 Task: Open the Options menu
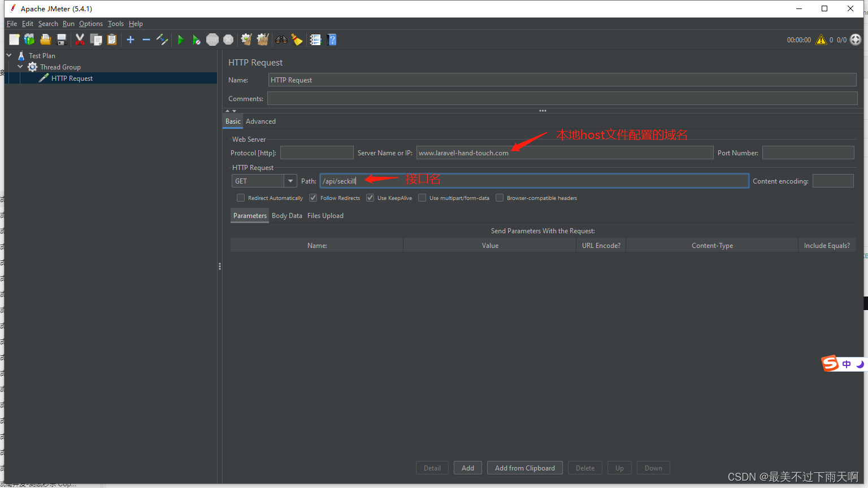click(x=91, y=24)
